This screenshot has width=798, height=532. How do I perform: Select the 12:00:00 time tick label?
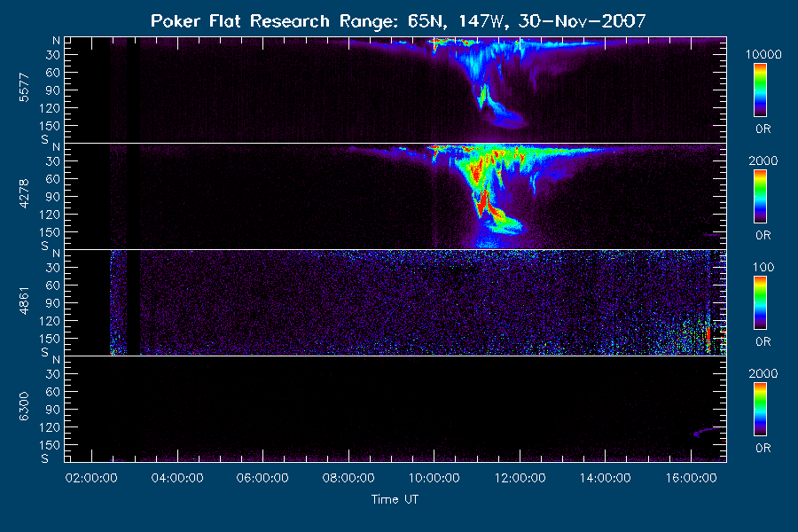pos(520,478)
